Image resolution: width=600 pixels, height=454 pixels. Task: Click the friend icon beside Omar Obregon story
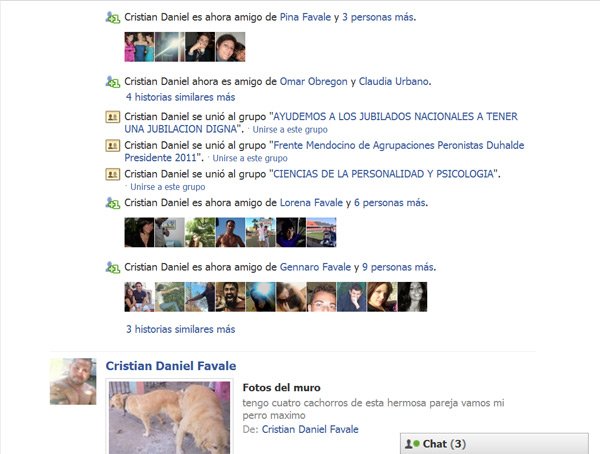[x=112, y=82]
